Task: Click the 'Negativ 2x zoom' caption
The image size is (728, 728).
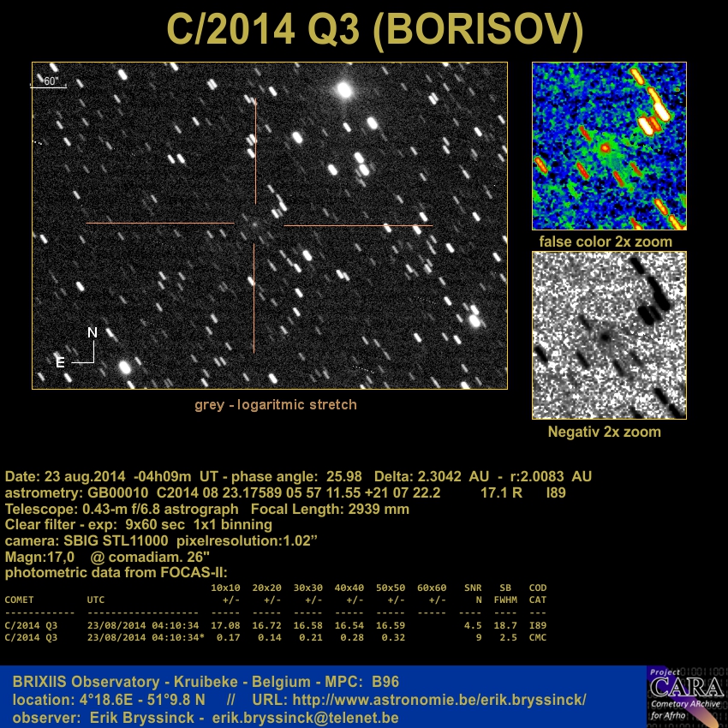Action: (604, 432)
